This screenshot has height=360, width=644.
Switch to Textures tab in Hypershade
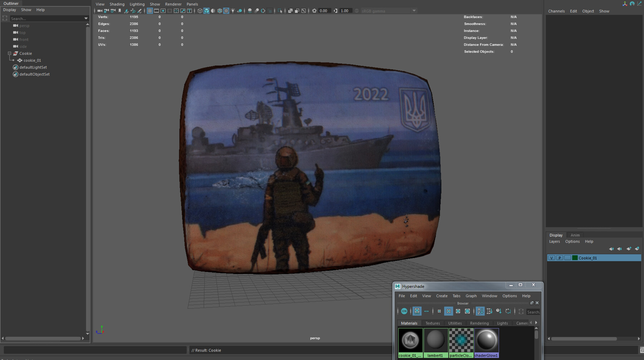(433, 323)
